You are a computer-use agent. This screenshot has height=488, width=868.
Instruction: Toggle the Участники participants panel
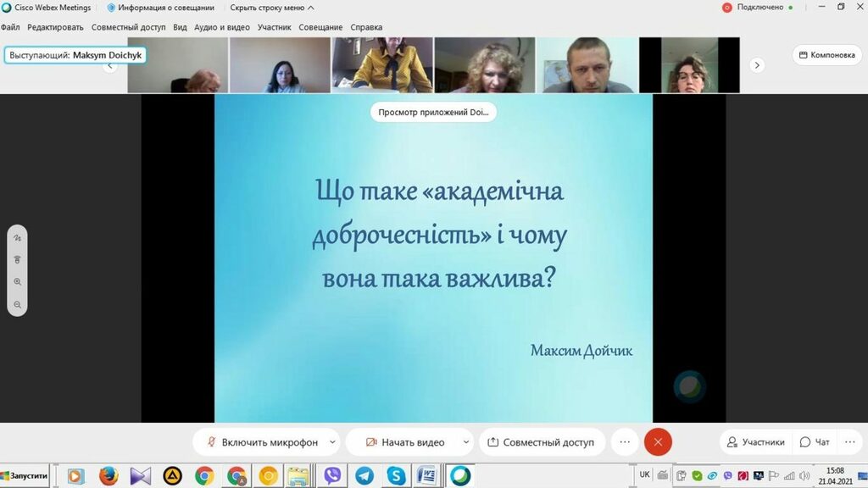click(x=754, y=442)
